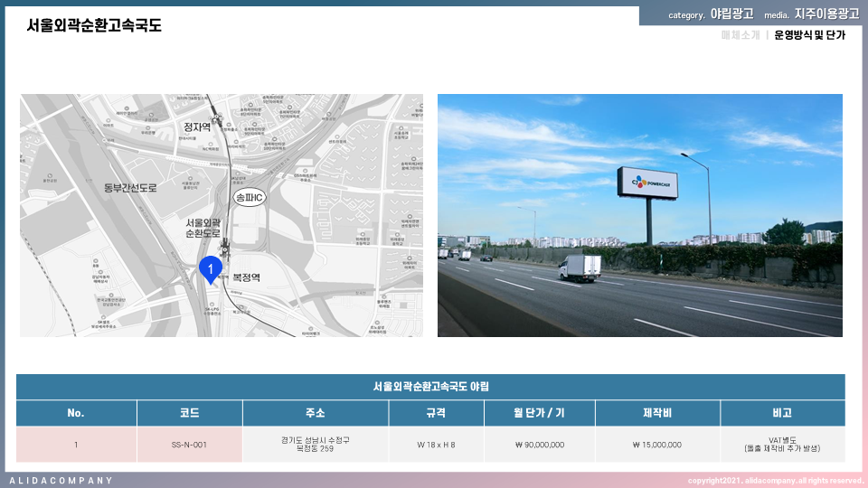Select the 정자역 station label on map
The width and height of the screenshot is (868, 488).
196,127
